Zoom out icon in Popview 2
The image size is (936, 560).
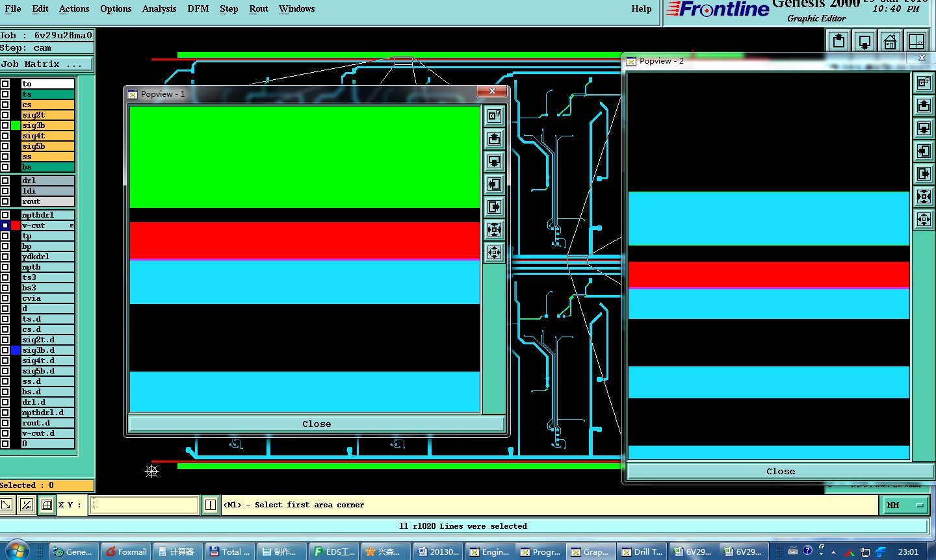[x=924, y=219]
